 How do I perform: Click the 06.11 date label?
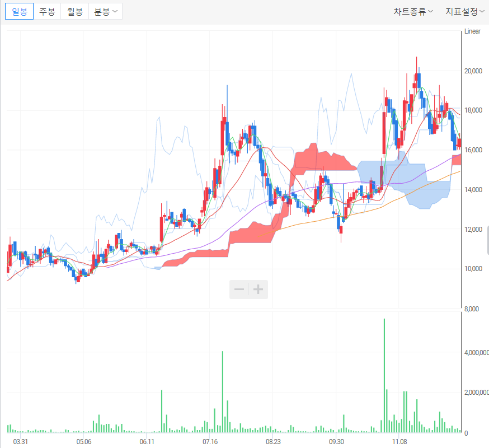point(147,441)
